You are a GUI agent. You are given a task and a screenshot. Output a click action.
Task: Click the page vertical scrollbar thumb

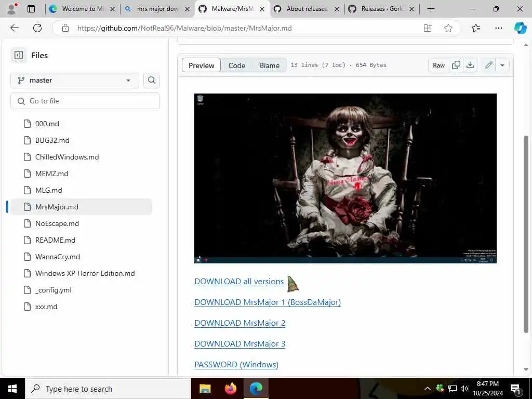[526, 234]
